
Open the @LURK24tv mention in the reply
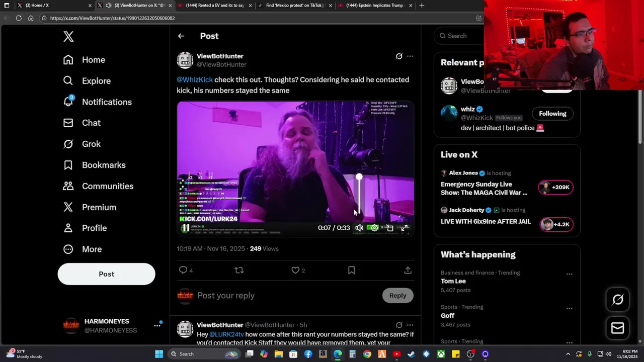[x=226, y=334]
